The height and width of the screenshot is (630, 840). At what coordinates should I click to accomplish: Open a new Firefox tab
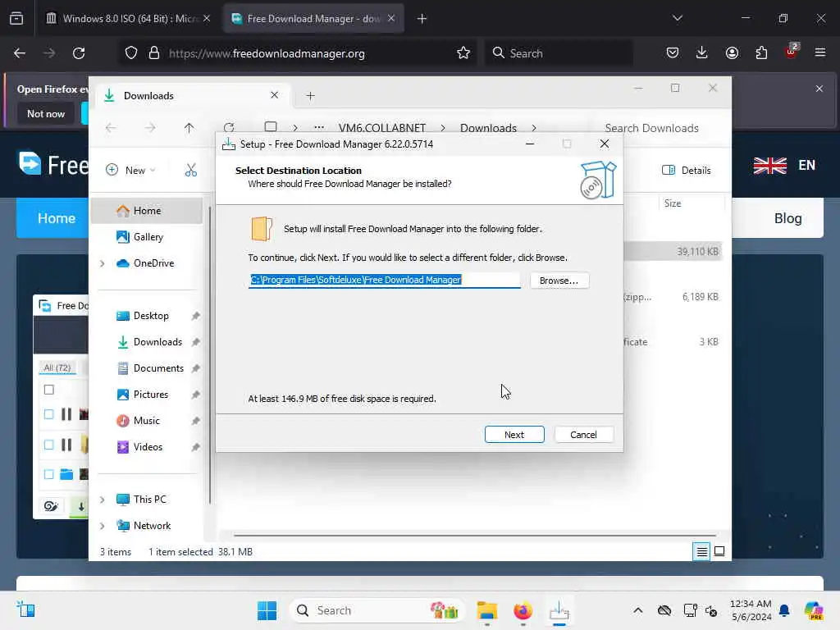click(422, 19)
